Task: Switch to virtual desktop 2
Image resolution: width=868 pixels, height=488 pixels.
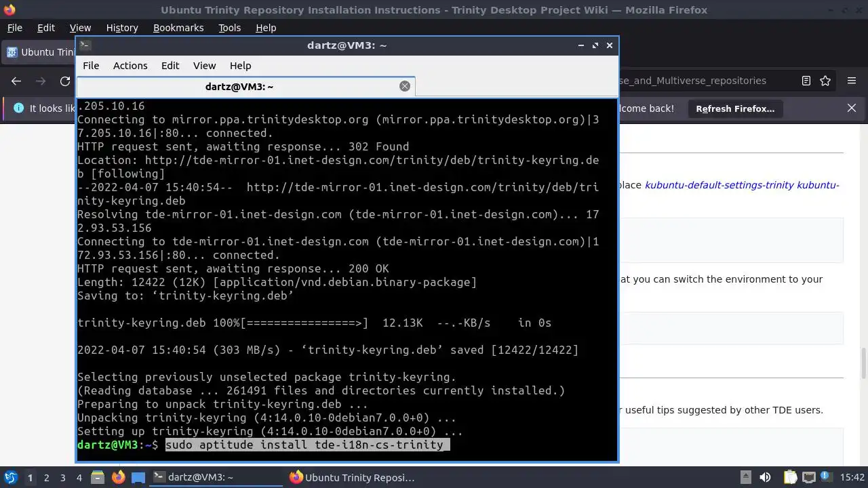Action: [46, 478]
